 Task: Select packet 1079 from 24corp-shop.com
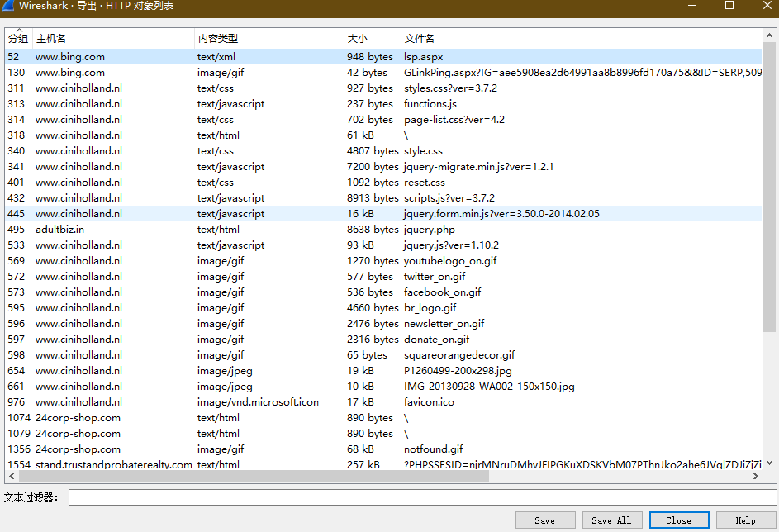[x=384, y=434]
